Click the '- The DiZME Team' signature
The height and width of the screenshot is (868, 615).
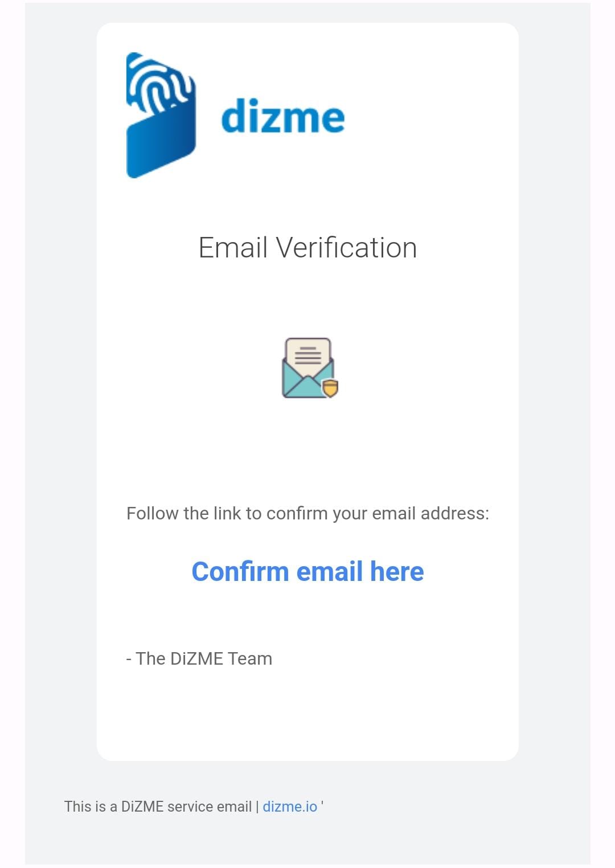click(199, 658)
